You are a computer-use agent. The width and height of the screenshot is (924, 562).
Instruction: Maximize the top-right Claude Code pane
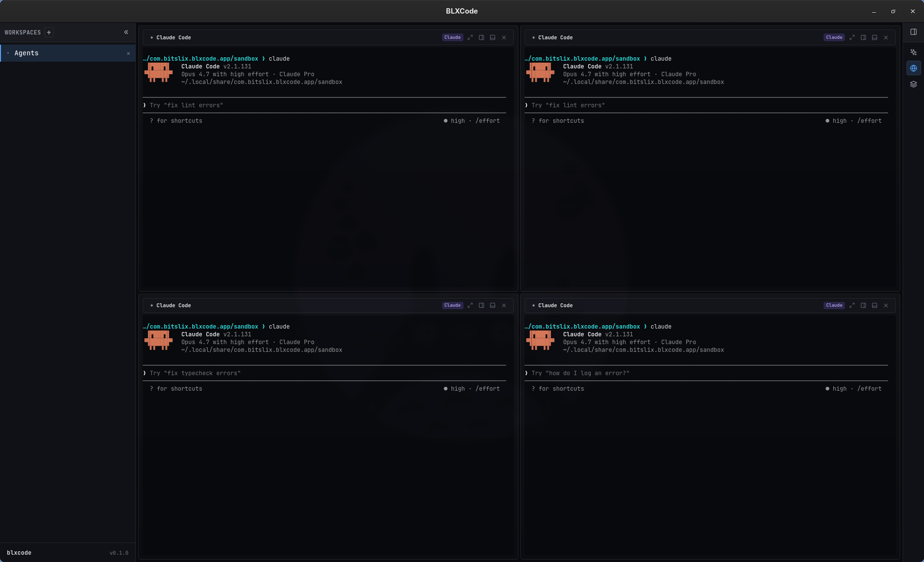pos(852,37)
